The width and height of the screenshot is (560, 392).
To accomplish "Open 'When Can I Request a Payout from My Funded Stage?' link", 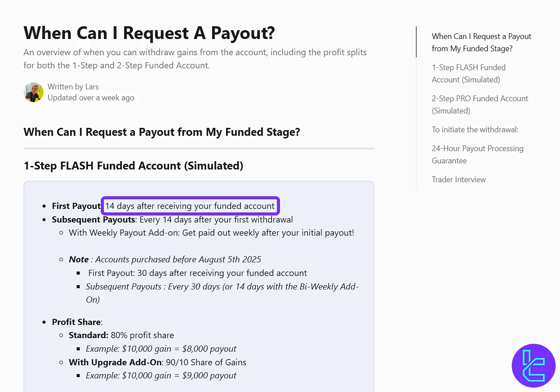I will pos(481,42).
